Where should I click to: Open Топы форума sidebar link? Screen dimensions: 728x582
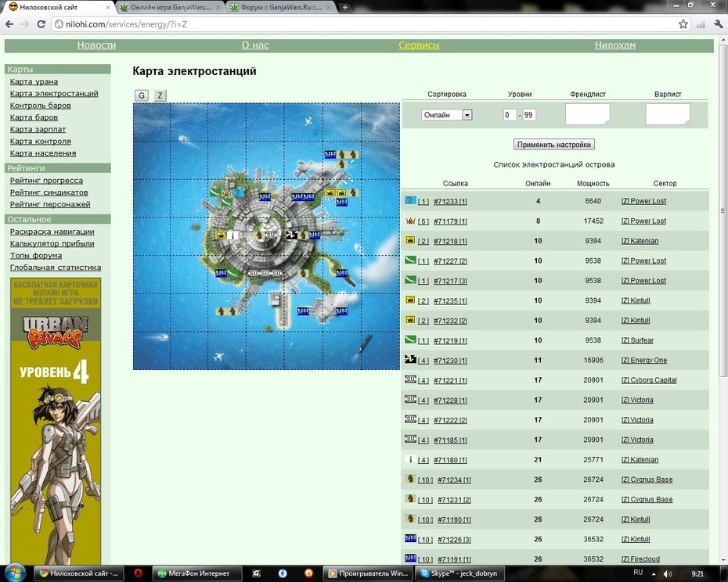pyautogui.click(x=36, y=255)
